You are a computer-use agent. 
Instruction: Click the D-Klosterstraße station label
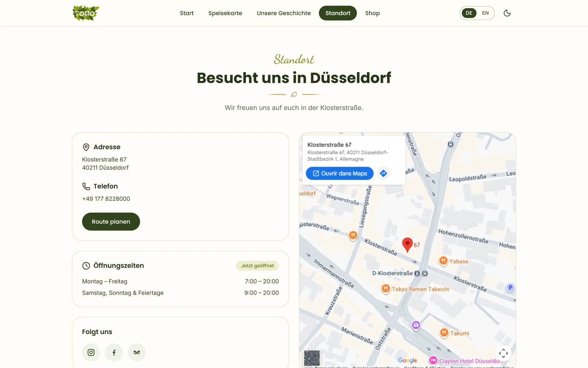tap(392, 273)
